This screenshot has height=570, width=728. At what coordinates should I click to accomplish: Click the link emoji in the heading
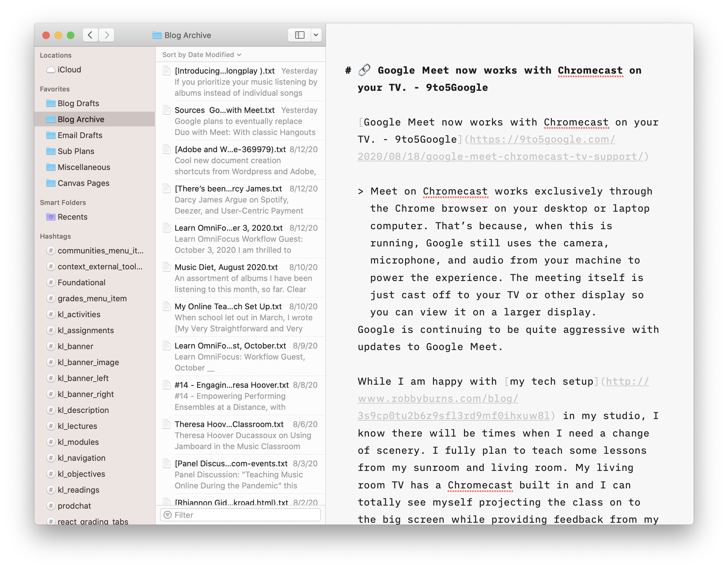[x=364, y=70]
